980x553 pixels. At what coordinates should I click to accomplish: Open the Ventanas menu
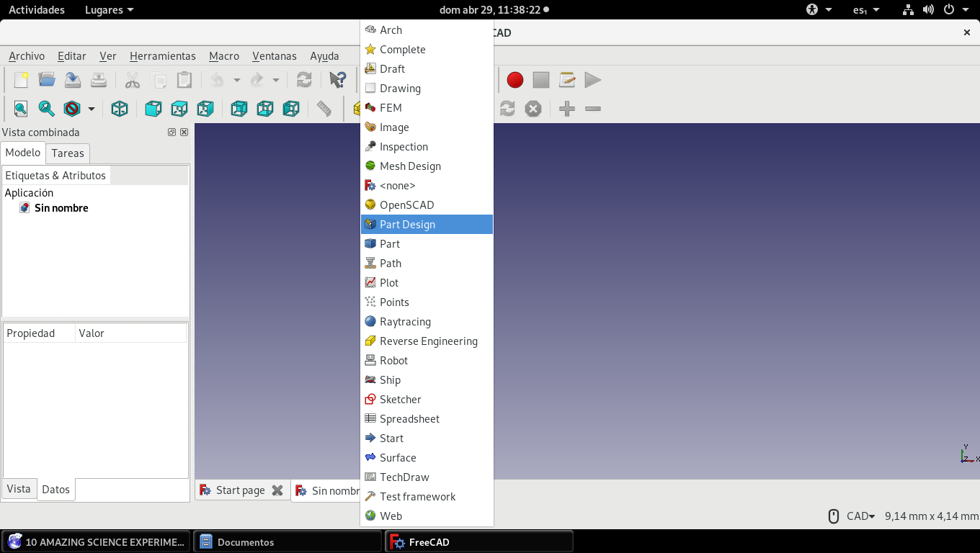tap(275, 55)
